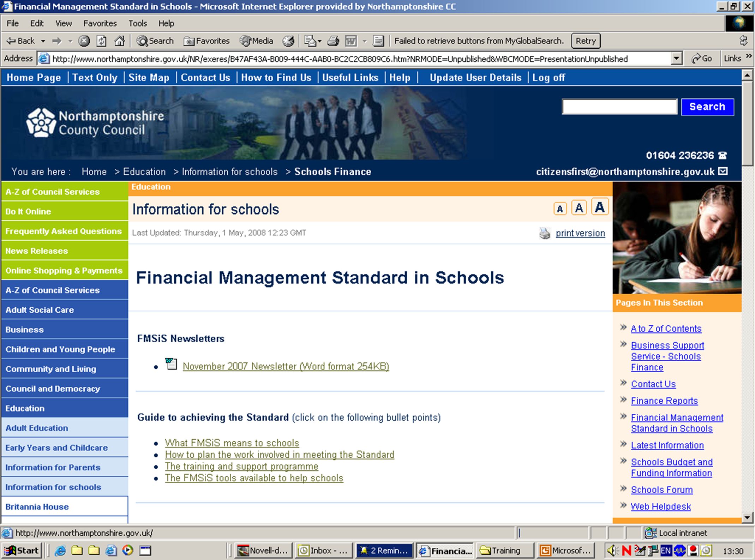Click the print version link
The height and width of the screenshot is (560, 755).
coord(580,233)
